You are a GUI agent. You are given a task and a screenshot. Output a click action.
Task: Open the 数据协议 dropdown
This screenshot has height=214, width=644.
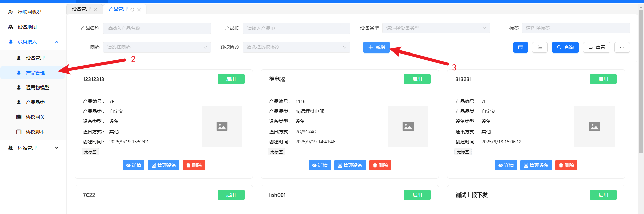[296, 47]
